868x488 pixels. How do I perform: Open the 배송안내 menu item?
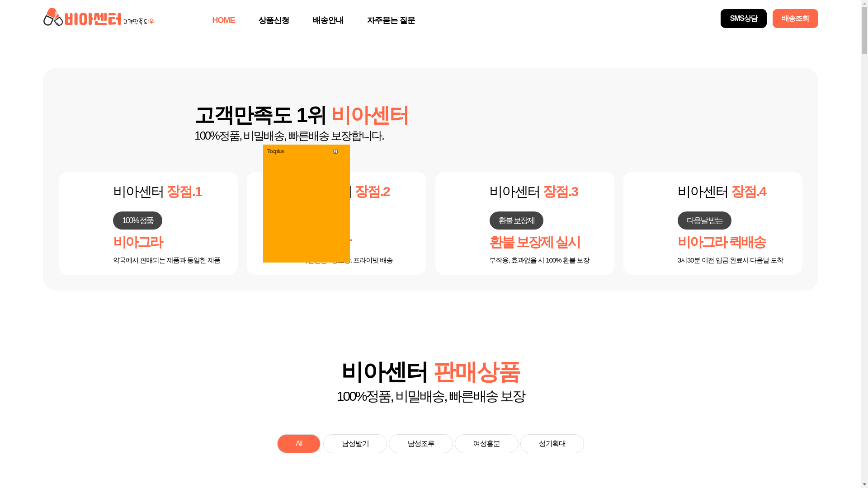click(328, 20)
